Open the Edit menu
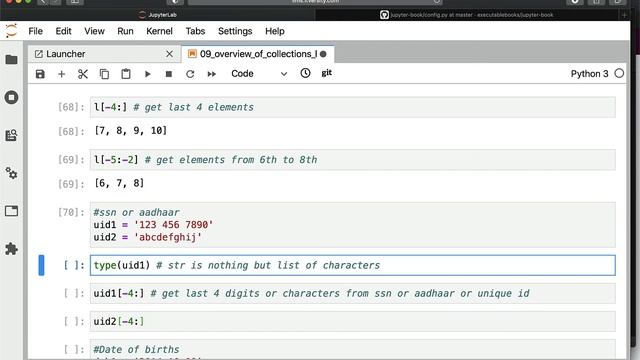Image resolution: width=640 pixels, height=360 pixels. (63, 31)
